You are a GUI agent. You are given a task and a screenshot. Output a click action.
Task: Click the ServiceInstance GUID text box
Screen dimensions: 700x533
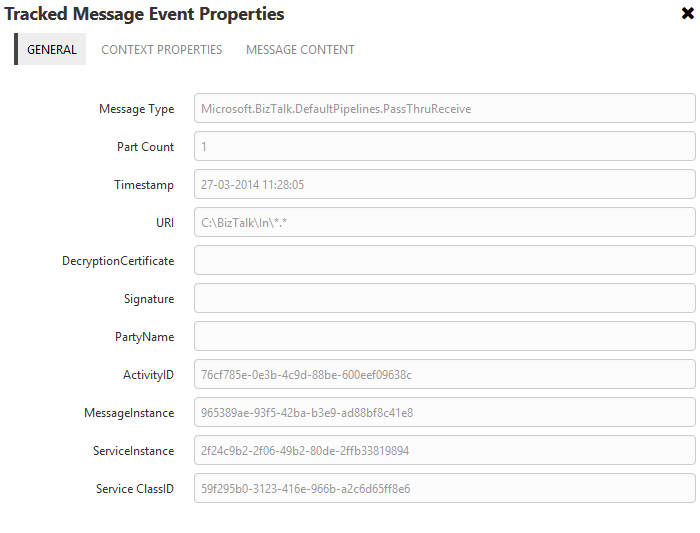tap(444, 451)
